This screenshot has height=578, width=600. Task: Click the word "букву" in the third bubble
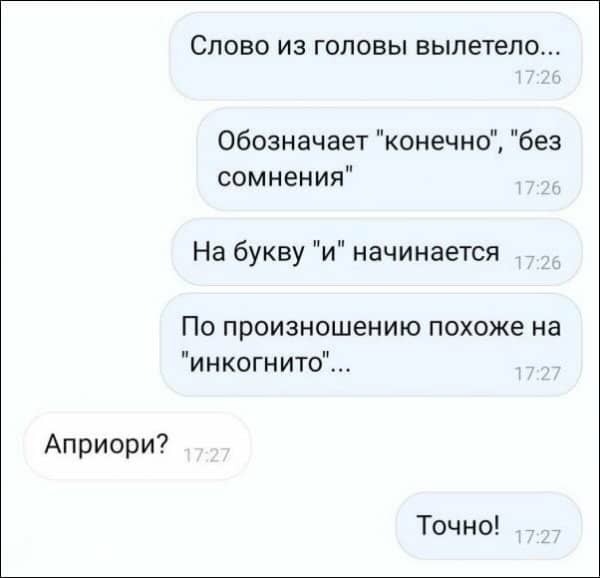point(269,253)
